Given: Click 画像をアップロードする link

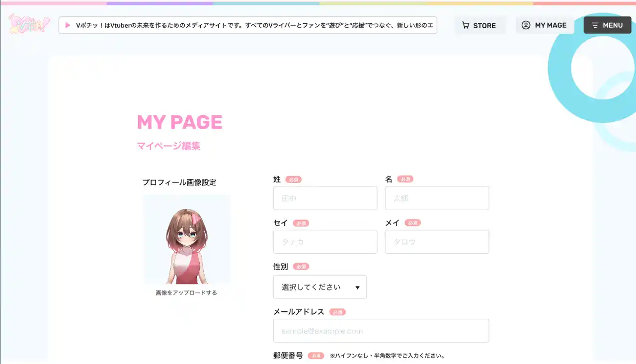Looking at the screenshot, I should tap(186, 293).
